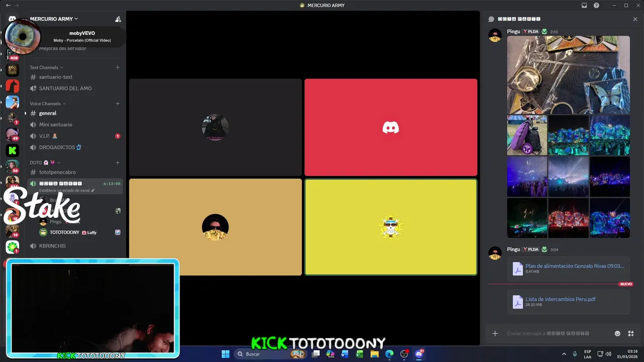Close the DOTA PARTY chat panel
The image size is (644, 362).
click(635, 19)
